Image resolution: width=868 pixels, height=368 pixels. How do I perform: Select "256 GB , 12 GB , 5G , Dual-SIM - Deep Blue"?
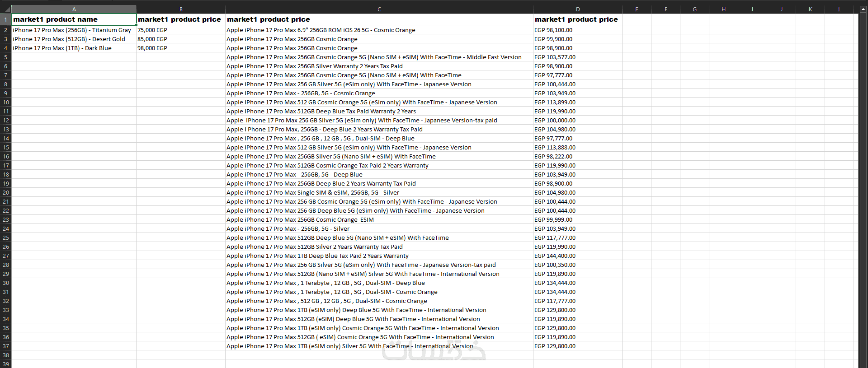coord(379,138)
